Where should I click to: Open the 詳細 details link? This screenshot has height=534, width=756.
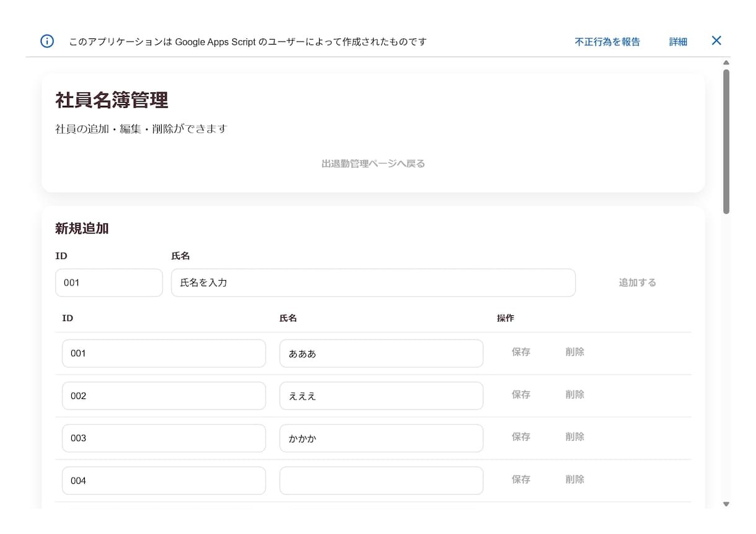click(678, 42)
